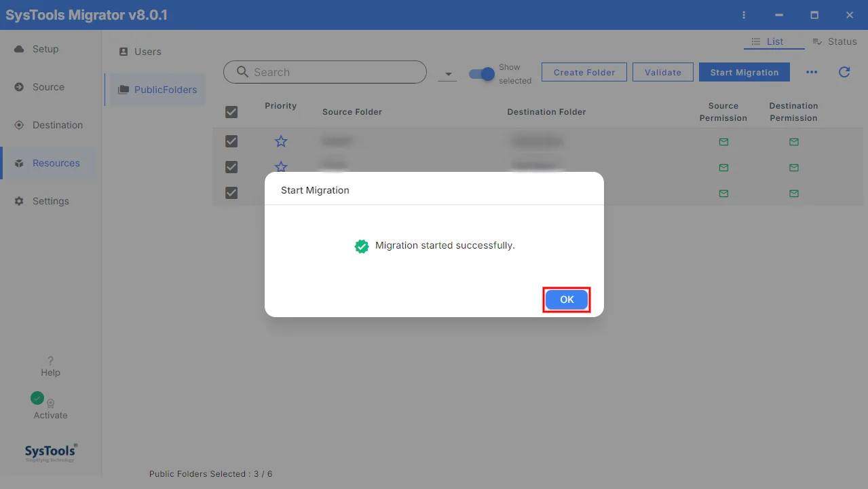Uncheck the second folder row checkbox
868x489 pixels.
click(231, 167)
